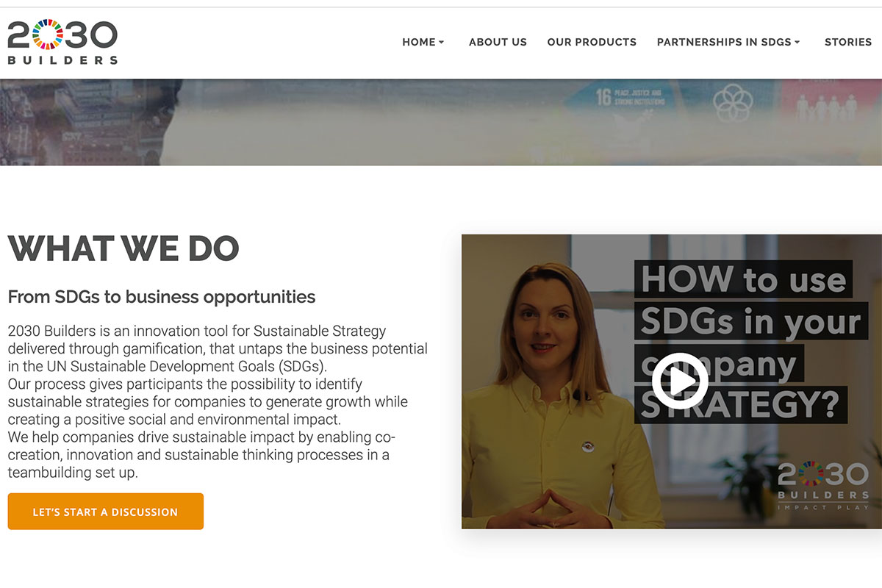The width and height of the screenshot is (882, 588).
Task: Click the 'From SDGs to business opportunities' subheading
Action: (162, 297)
